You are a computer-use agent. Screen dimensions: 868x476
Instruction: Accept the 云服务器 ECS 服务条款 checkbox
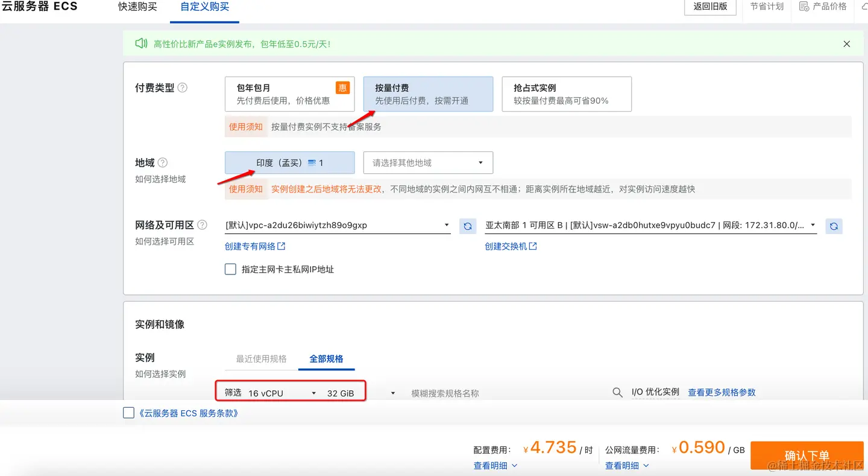pos(128,413)
